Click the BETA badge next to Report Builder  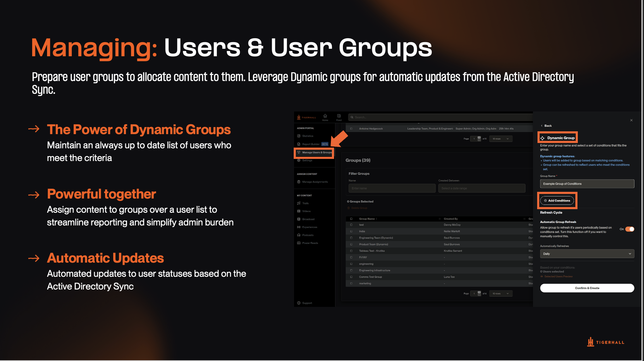[x=325, y=144]
